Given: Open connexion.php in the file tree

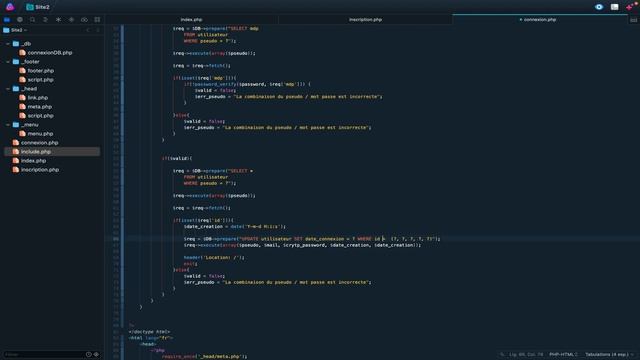Looking at the screenshot, I should tap(40, 142).
